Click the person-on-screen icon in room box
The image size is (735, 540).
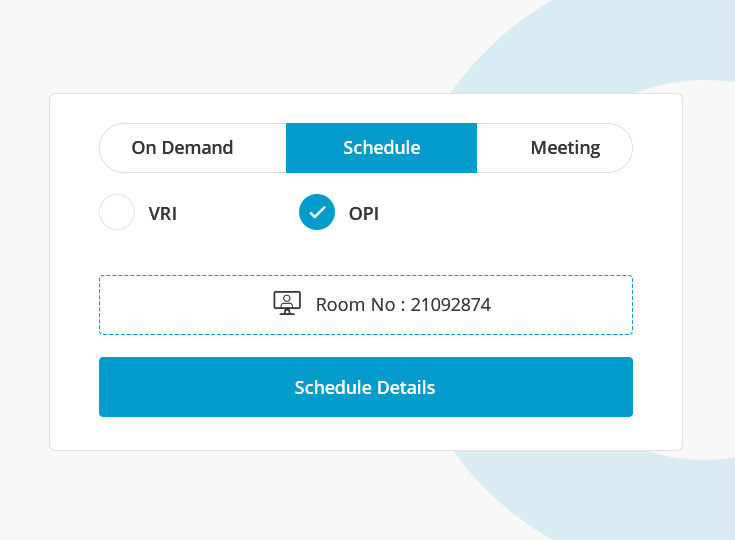287,304
